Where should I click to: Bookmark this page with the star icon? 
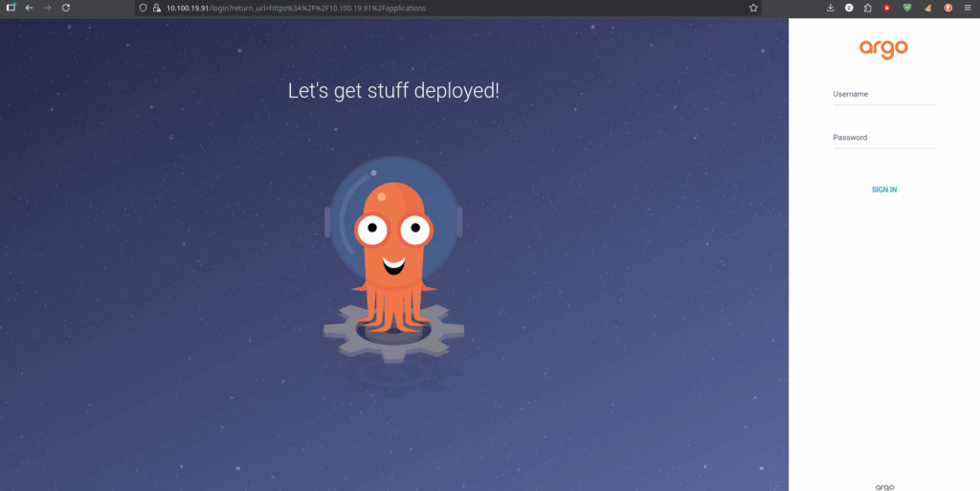753,8
